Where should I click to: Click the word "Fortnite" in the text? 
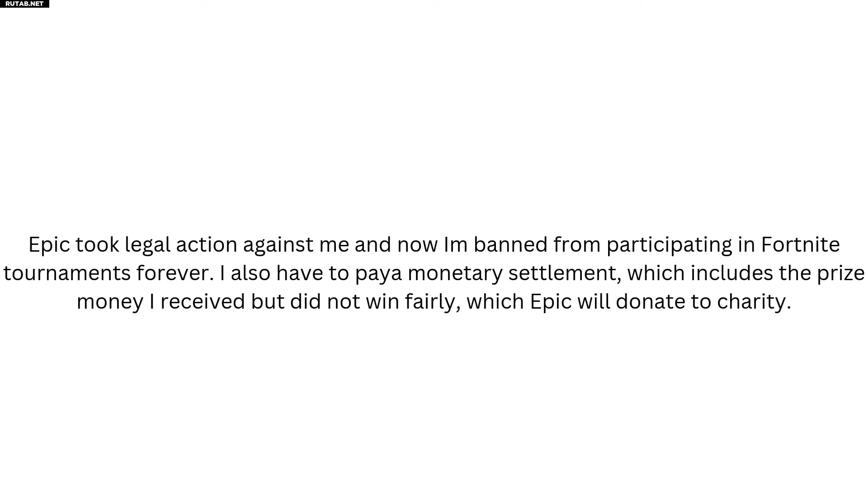point(800,244)
